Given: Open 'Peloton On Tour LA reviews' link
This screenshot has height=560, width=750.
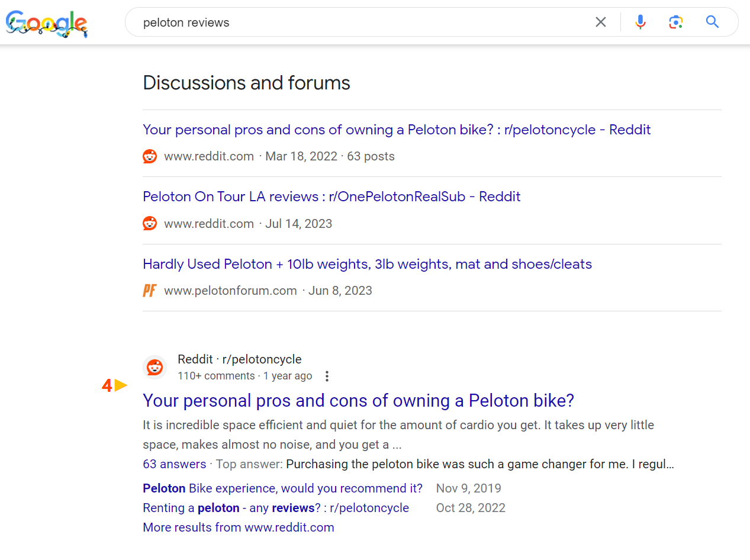Looking at the screenshot, I should [x=331, y=197].
